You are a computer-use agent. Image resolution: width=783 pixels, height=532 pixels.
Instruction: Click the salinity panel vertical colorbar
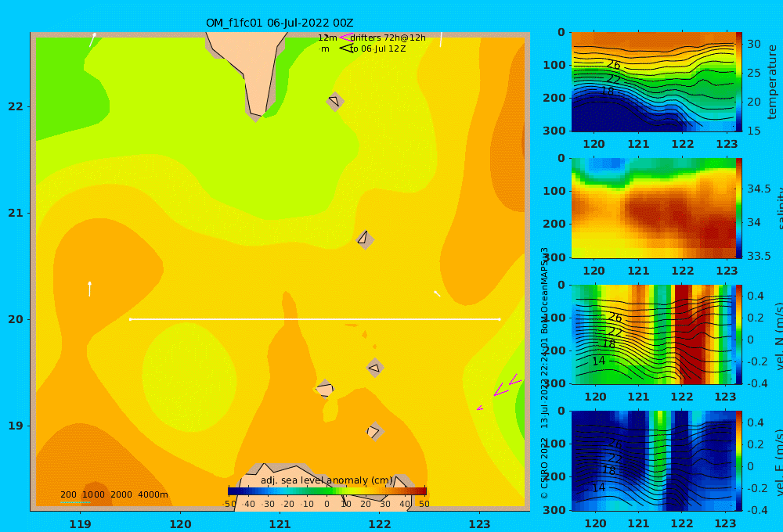[x=738, y=208]
